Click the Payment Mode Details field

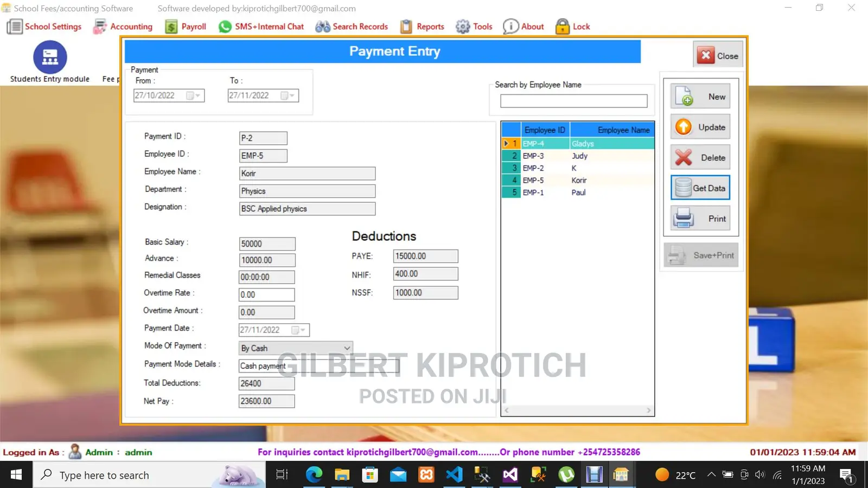(x=319, y=366)
